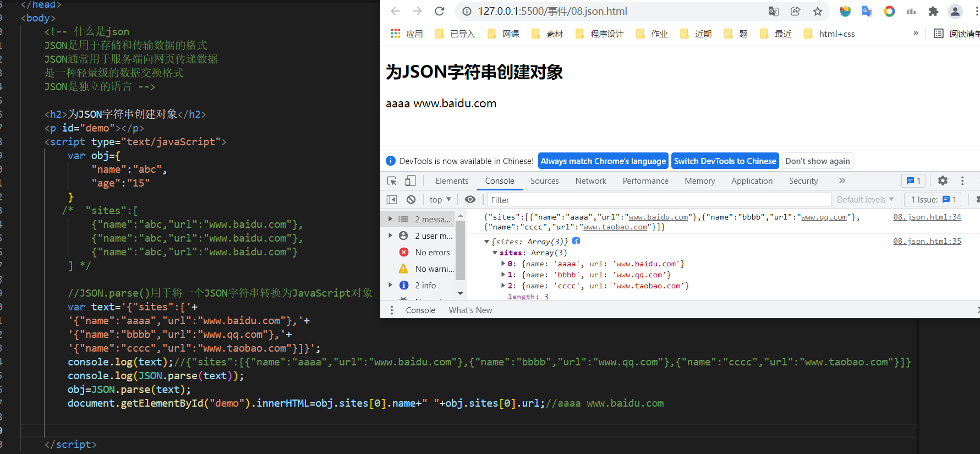Bookmark this page with the star icon
This screenshot has height=454, width=980.
click(x=818, y=11)
